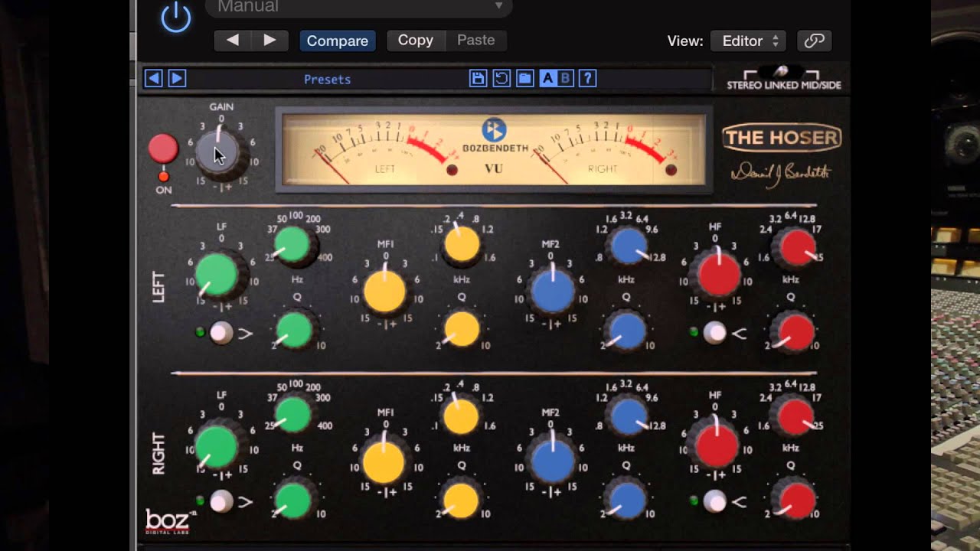Click the RIGHT channel blue MF2 gain knob
Image resolution: width=980 pixels, height=551 pixels.
(552, 461)
